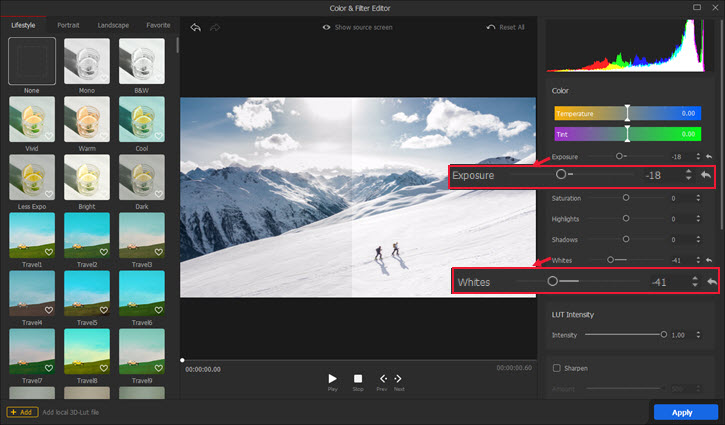Click the Add local 3D-Lut button

tap(20, 411)
